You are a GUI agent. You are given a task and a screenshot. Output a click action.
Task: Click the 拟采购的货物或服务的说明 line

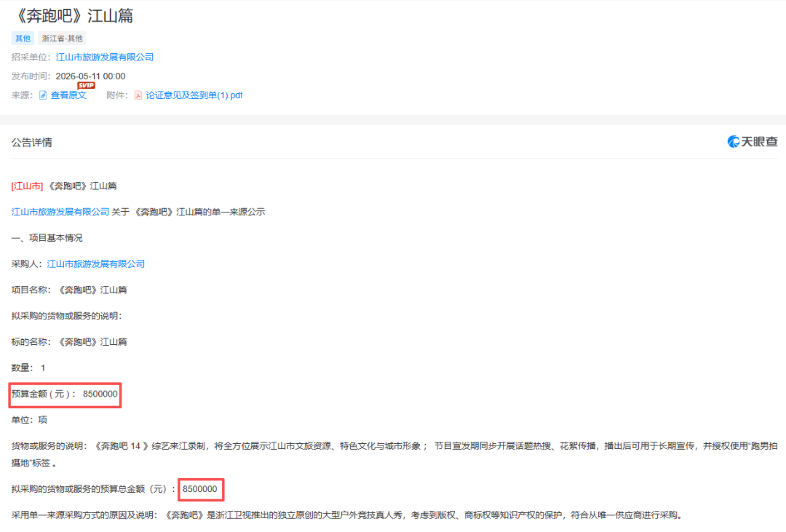[x=67, y=316]
